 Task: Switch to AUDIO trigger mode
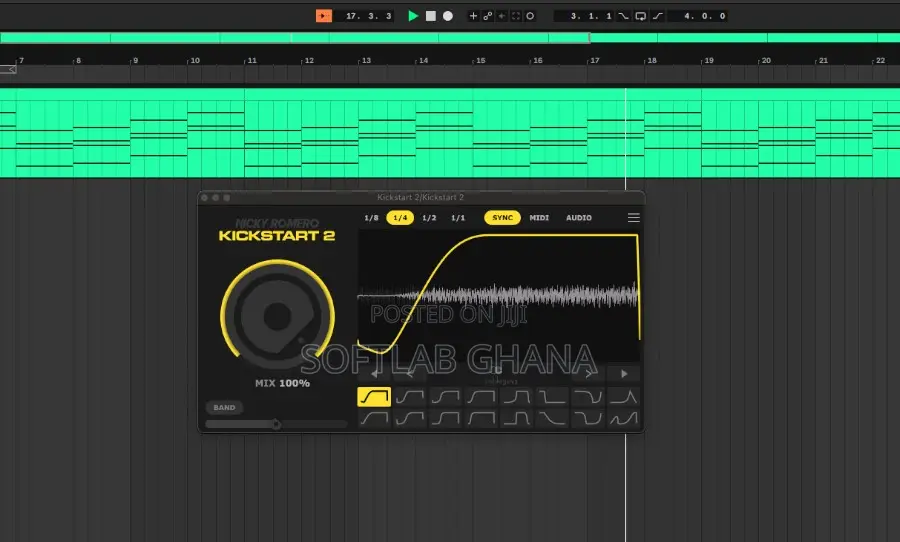click(x=579, y=218)
